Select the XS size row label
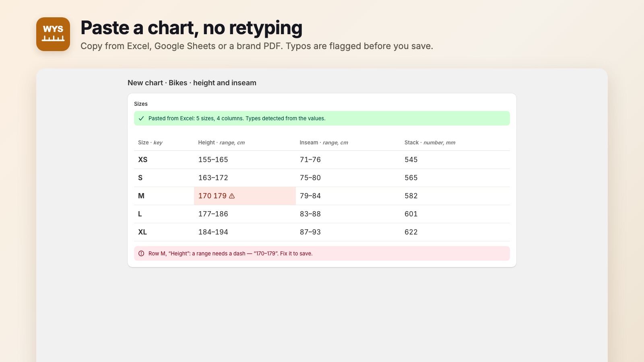The image size is (644, 362). tap(143, 160)
